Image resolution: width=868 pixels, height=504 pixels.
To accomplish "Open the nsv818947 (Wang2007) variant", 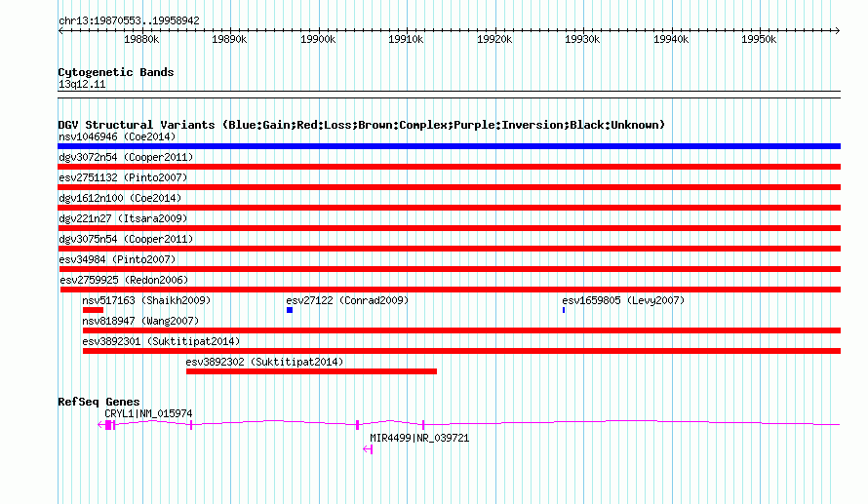I will 140,321.
